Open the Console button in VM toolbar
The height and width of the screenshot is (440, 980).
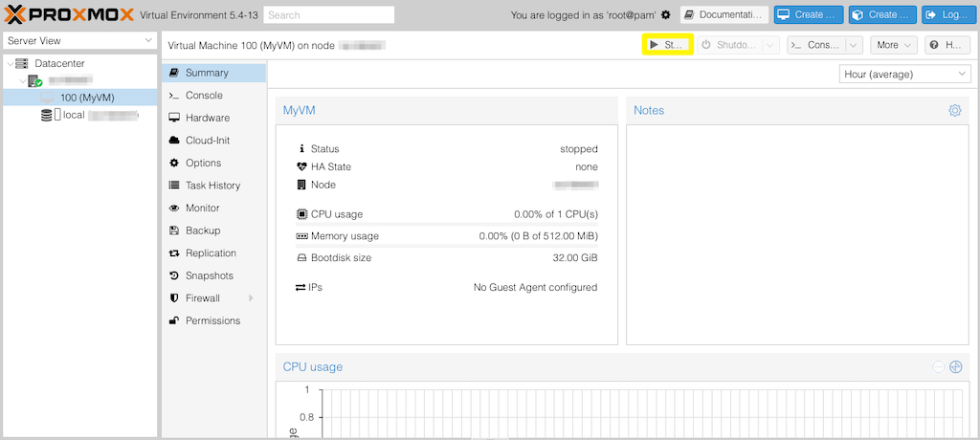(x=814, y=45)
